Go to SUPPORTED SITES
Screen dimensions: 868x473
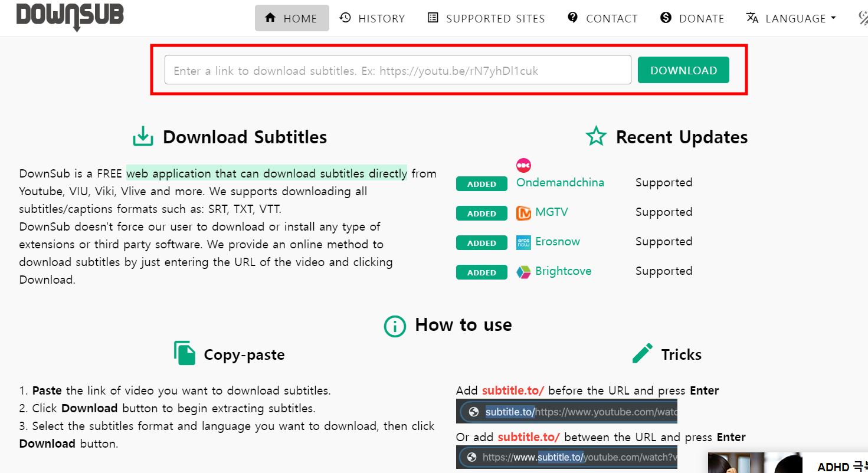click(x=486, y=18)
